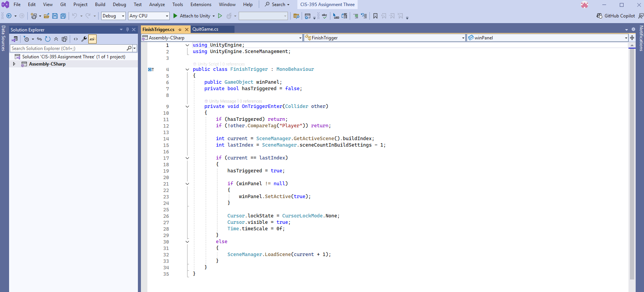
Task: Click the Save All icon
Action: pyautogui.click(x=63, y=16)
